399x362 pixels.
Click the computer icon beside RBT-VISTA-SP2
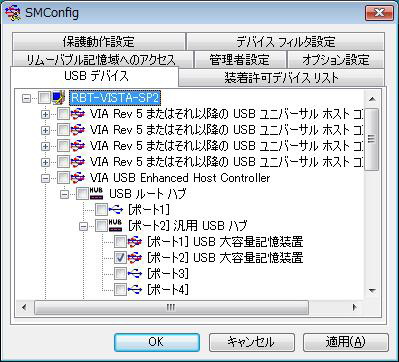[59, 98]
